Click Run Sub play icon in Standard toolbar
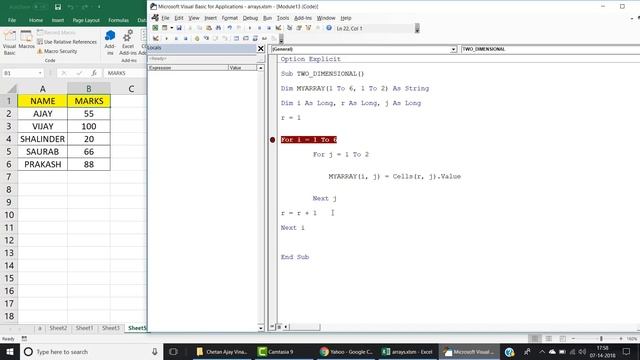Screen dimensions: 640x360 [250, 28]
